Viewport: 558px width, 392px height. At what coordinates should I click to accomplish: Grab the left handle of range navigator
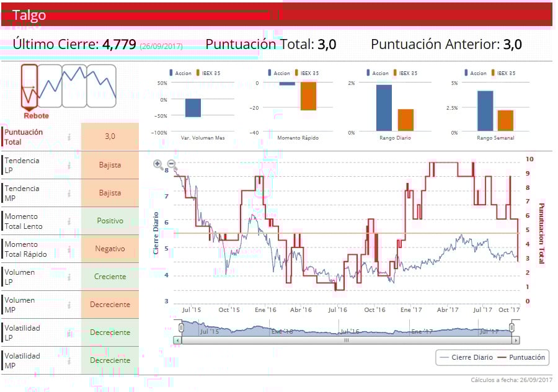coord(181,327)
